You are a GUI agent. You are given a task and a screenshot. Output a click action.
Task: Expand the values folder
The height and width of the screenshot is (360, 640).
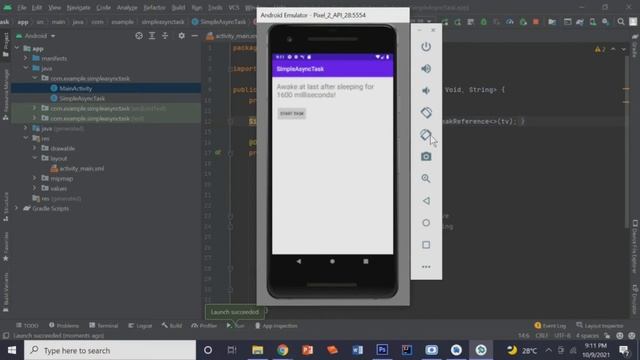click(35, 188)
